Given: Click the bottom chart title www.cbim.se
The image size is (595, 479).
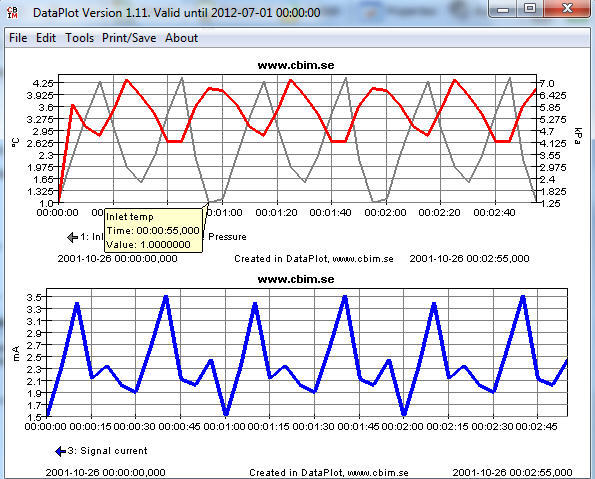Looking at the screenshot, I should pos(296,279).
